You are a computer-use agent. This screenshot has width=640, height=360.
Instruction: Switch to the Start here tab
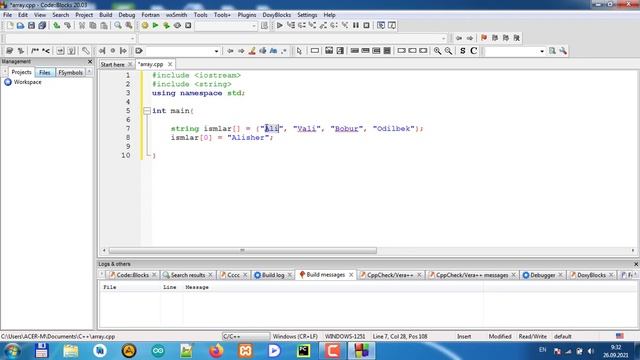coord(112,64)
